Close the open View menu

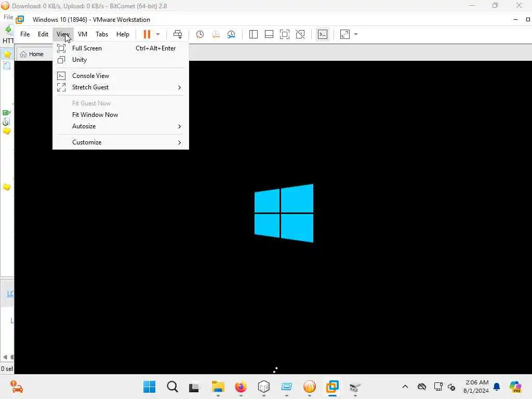(63, 34)
